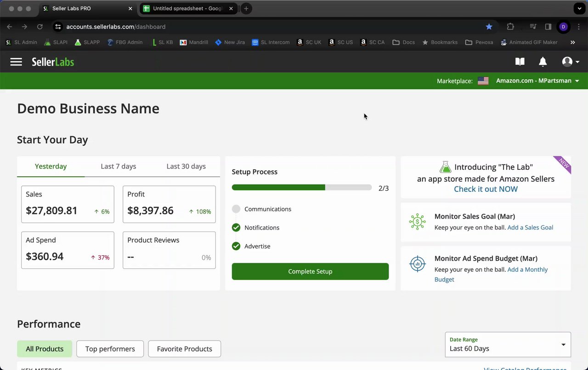The image size is (588, 370).
Task: Open the Ad Spend metric card
Action: pos(68,250)
